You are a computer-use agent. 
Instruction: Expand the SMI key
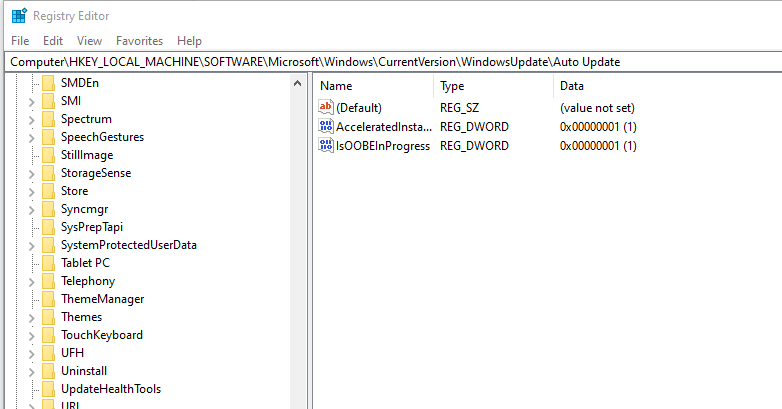tap(31, 102)
